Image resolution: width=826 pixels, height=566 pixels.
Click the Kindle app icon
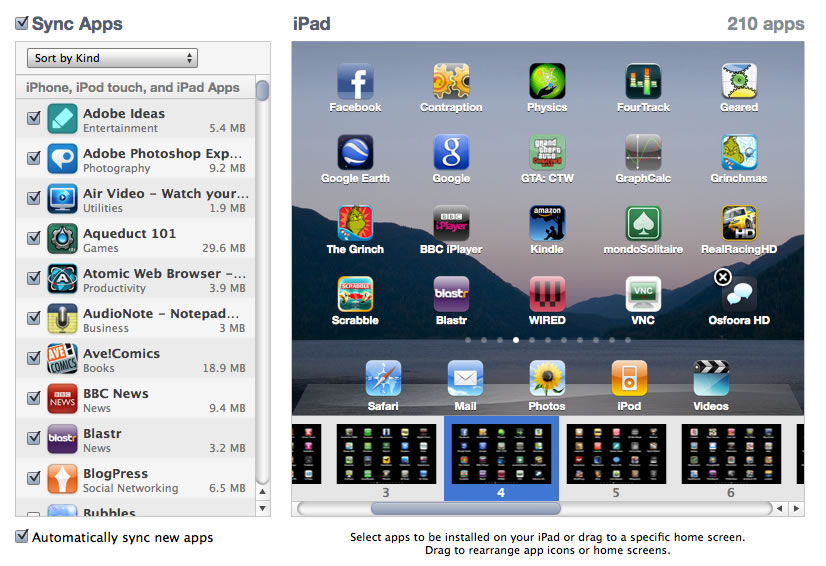547,223
